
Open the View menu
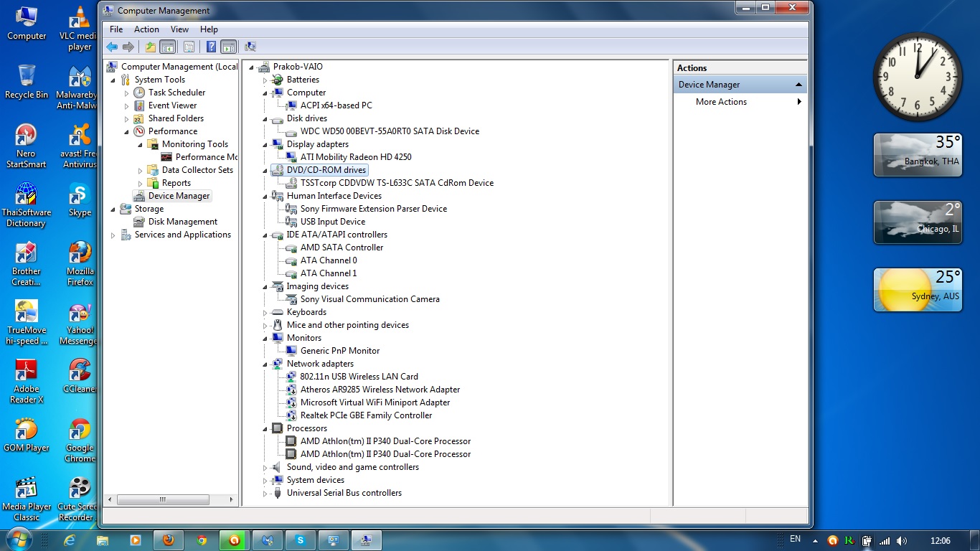click(179, 29)
